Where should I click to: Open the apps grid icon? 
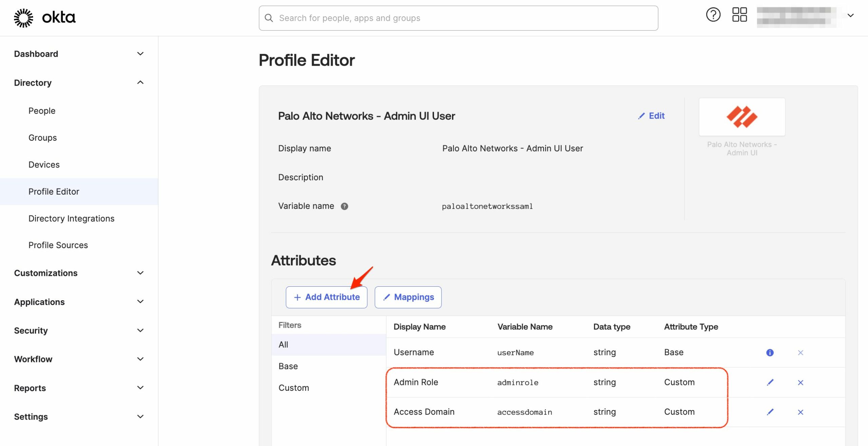click(739, 15)
